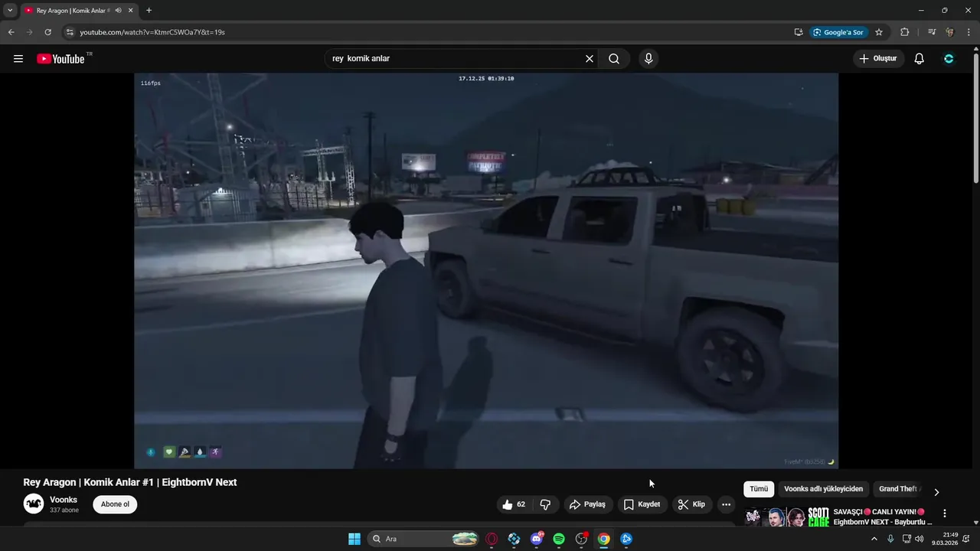The width and height of the screenshot is (980, 551).
Task: Open Chrome extensions puzzle icon
Action: pos(904,32)
